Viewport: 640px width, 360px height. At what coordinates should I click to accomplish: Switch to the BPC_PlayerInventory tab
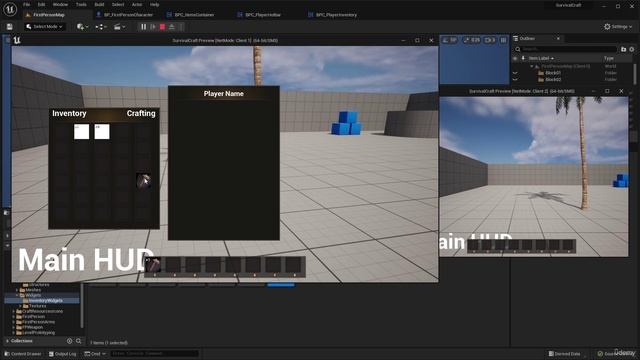(x=336, y=15)
